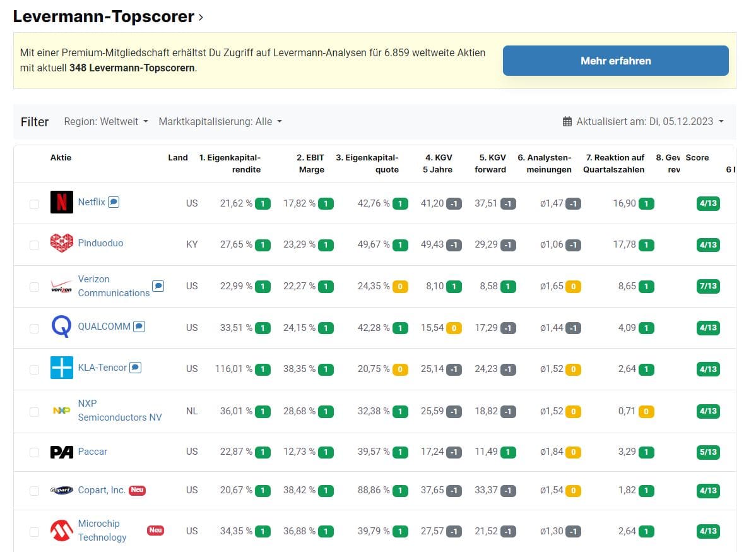Click the Paccar logo icon
Screen dimensions: 756x552
[61, 452]
